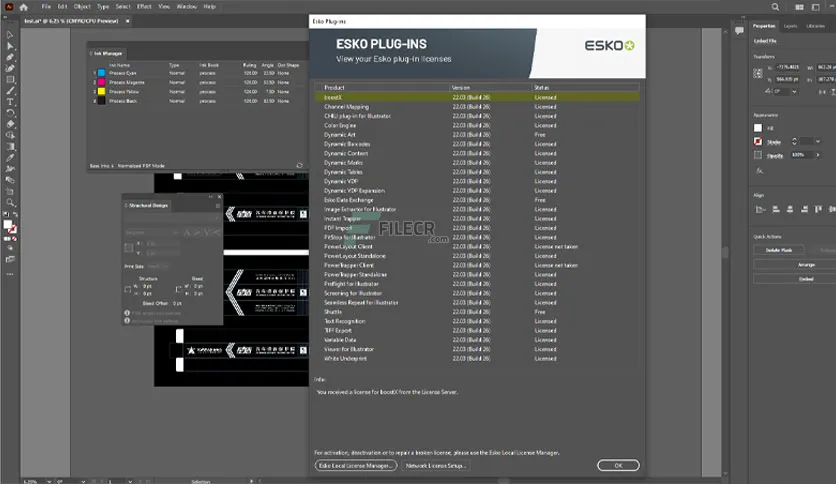Viewport: 836px width, 484px height.
Task: Select the Eyedropper tool
Action: tap(10, 158)
